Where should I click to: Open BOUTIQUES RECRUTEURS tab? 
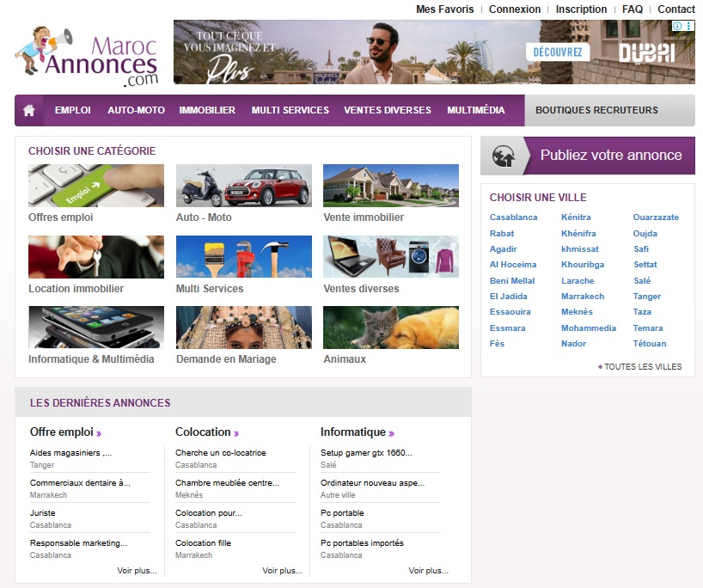click(596, 110)
